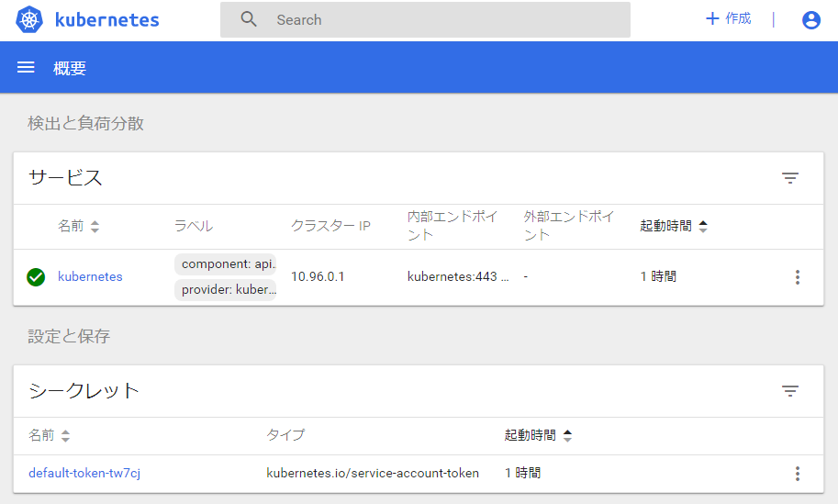Click the search magnifier icon
Image resolution: width=838 pixels, height=504 pixels.
coord(249,19)
